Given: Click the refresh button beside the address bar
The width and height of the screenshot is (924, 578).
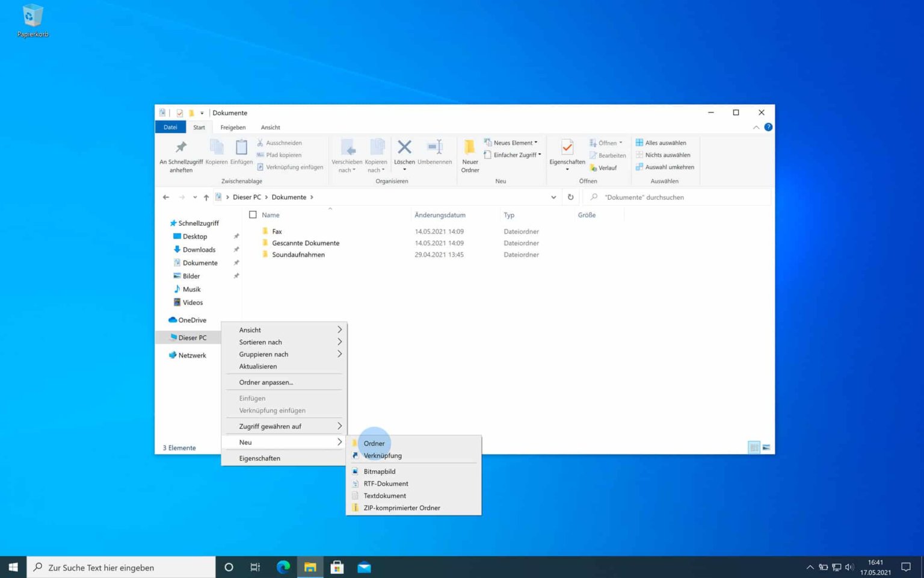Looking at the screenshot, I should pyautogui.click(x=570, y=197).
